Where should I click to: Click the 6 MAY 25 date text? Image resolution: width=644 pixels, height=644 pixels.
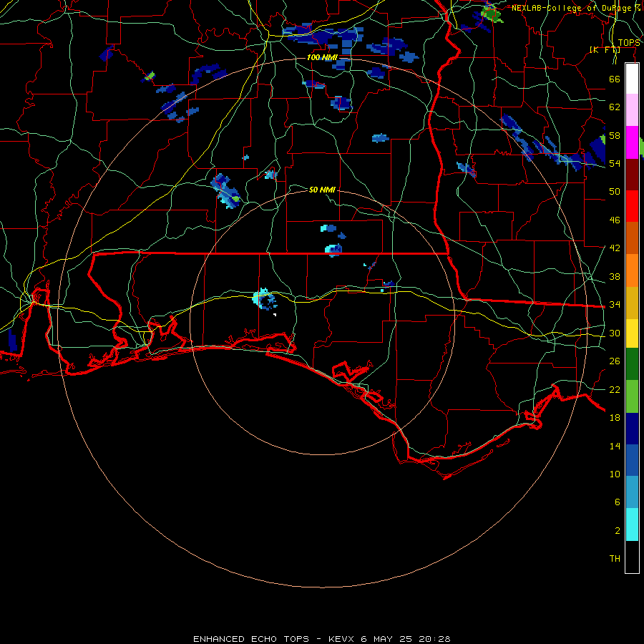(x=387, y=639)
